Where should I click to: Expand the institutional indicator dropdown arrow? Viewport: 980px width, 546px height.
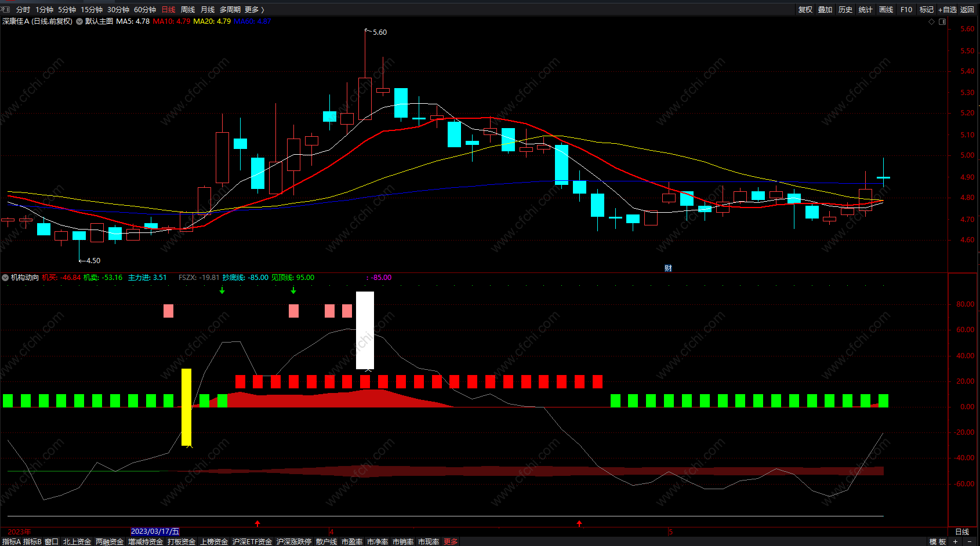[5, 278]
